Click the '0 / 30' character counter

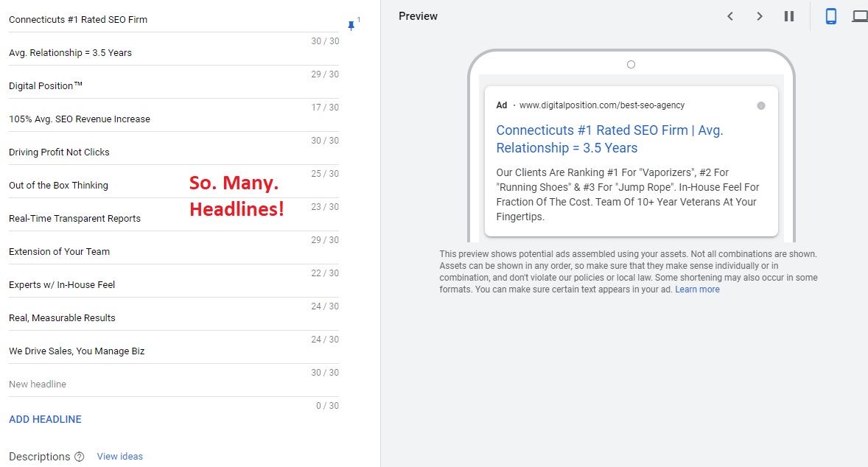pyautogui.click(x=327, y=406)
